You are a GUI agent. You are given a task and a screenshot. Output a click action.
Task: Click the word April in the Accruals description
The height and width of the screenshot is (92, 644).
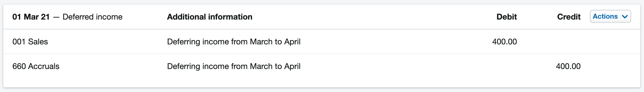pos(292,66)
